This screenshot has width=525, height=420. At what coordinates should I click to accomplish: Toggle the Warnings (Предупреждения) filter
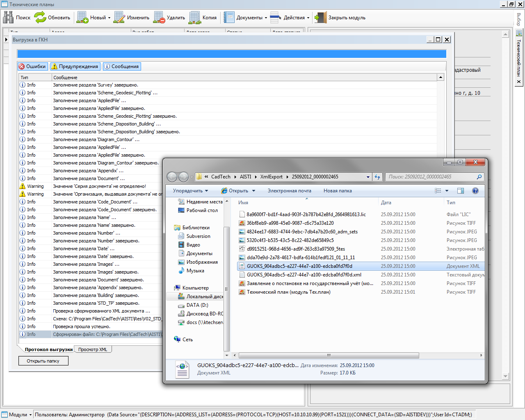pos(75,66)
